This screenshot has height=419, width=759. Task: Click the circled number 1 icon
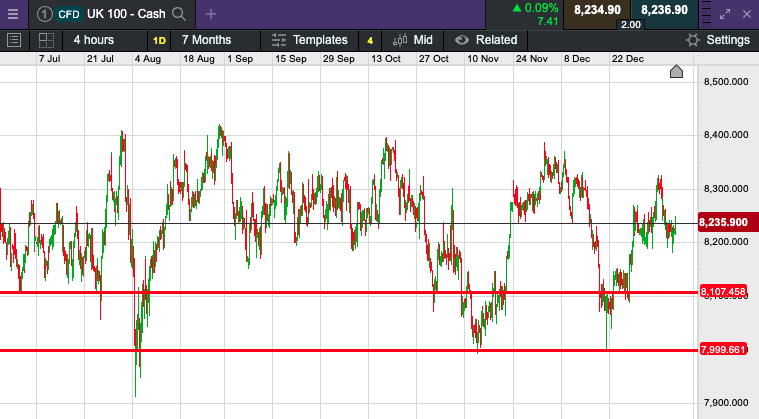(x=44, y=14)
